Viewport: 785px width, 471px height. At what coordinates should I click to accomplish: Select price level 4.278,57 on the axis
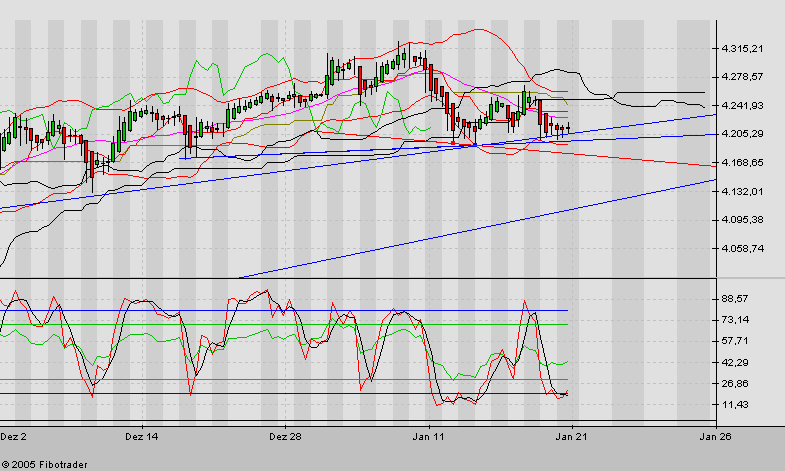coord(742,77)
